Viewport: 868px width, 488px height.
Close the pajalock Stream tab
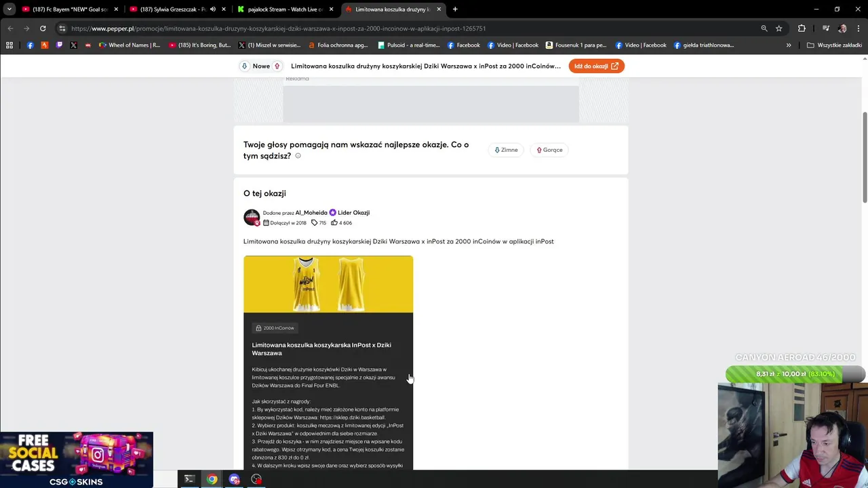[x=331, y=9]
